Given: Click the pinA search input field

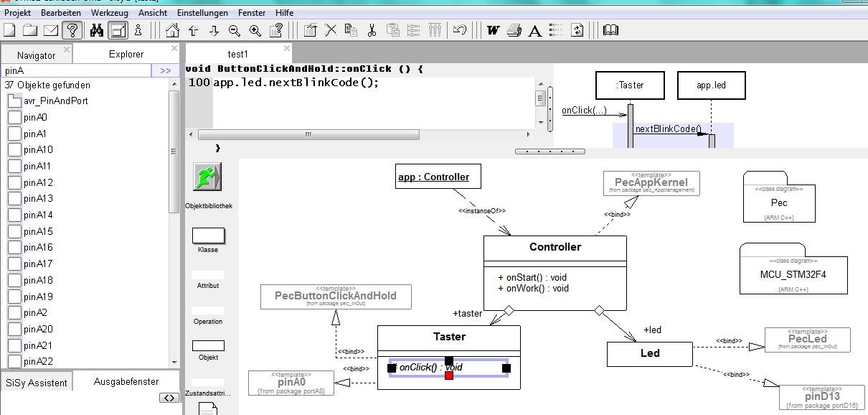Looking at the screenshot, I should [76, 70].
